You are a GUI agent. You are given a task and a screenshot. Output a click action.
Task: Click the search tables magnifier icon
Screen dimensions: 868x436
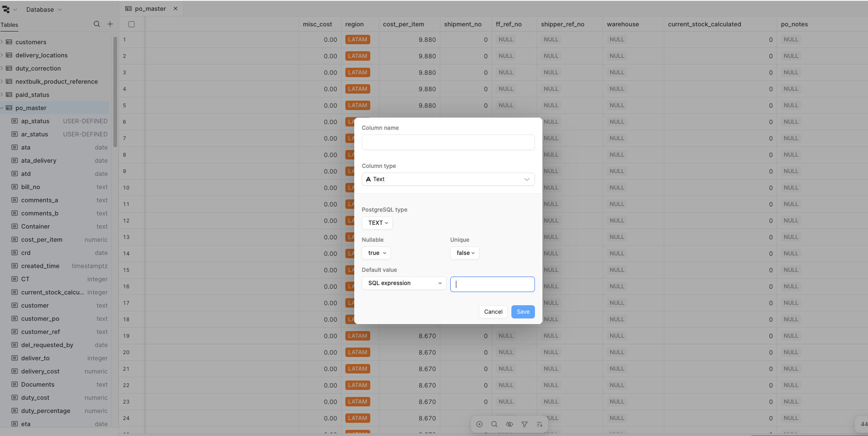pyautogui.click(x=96, y=24)
